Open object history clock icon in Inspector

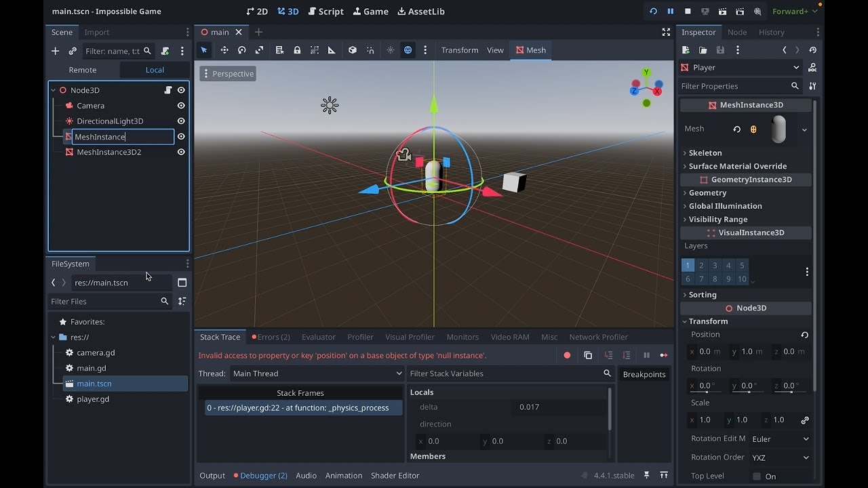pos(813,50)
